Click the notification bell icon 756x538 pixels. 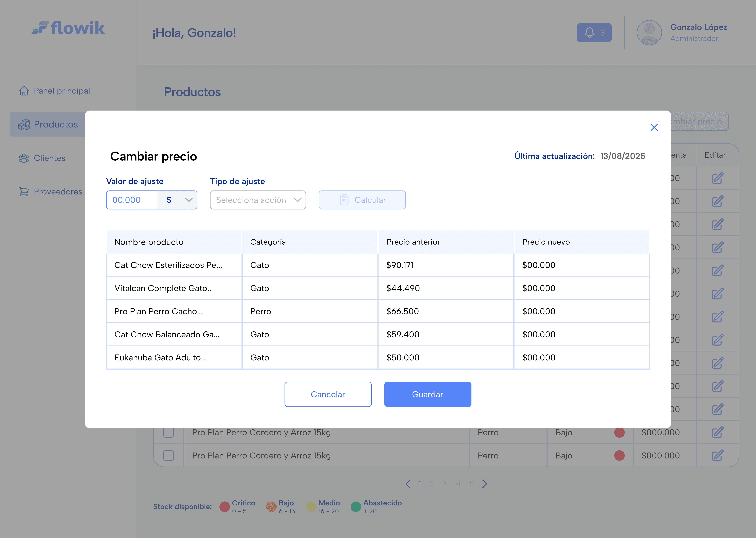pos(589,32)
